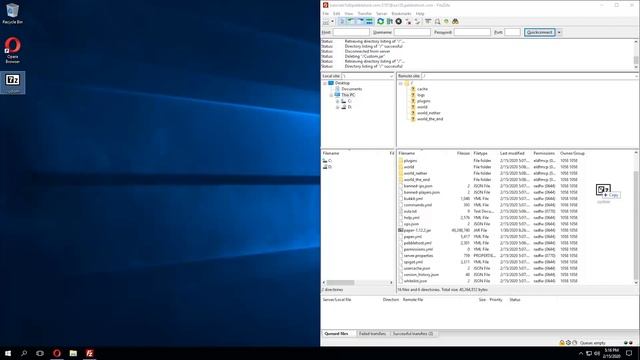Viewport: 640px width, 360px height.
Task: Select plugins folder in remote tree
Action: coord(423,101)
